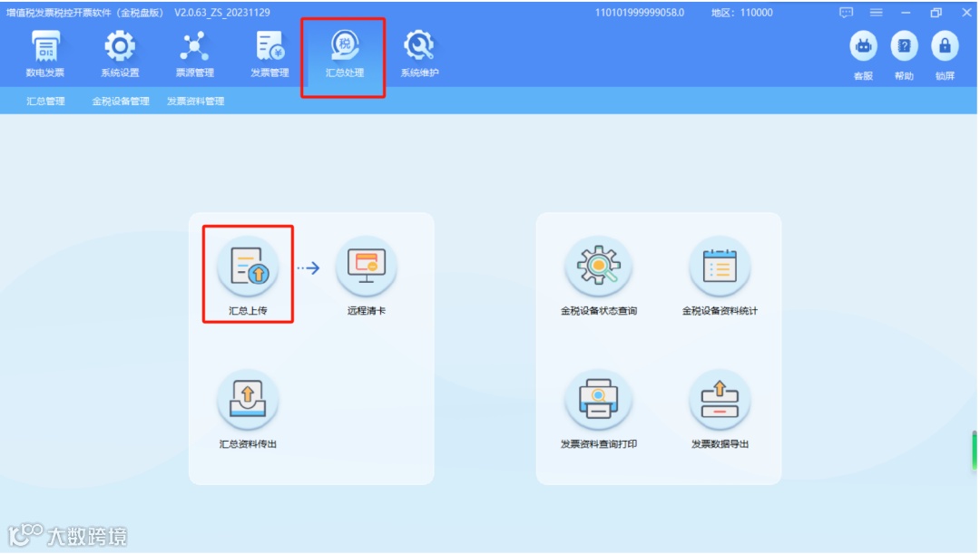The width and height of the screenshot is (980, 554).
Task: Contact 客服 via the robot icon
Action: click(x=863, y=55)
